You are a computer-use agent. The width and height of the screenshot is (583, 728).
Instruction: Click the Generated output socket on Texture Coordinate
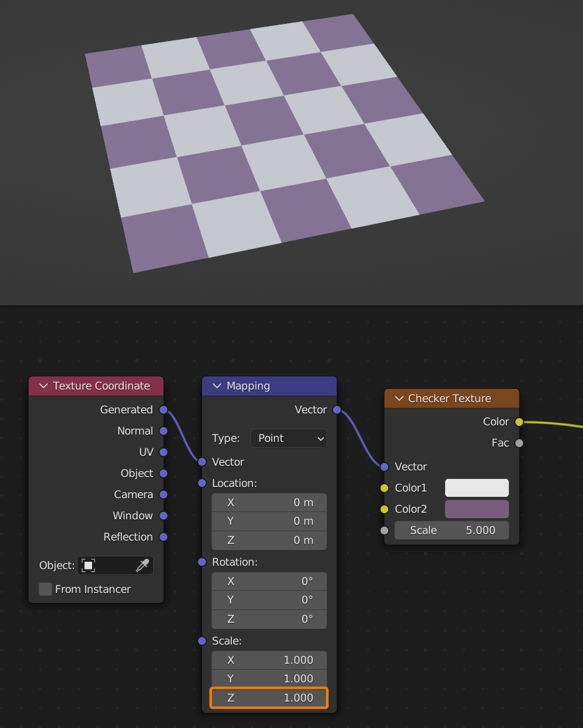coord(163,409)
